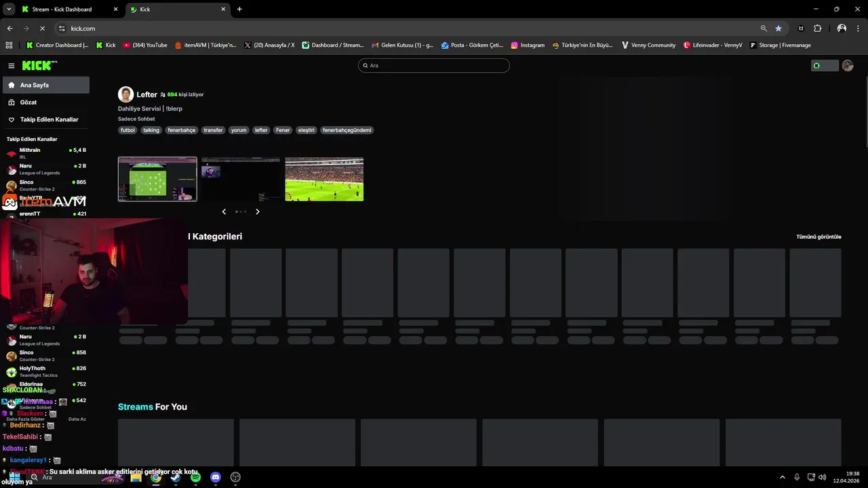Open HolyThoth Teamfight Tactics channel
Image resolution: width=868 pixels, height=488 pixels.
click(46, 371)
